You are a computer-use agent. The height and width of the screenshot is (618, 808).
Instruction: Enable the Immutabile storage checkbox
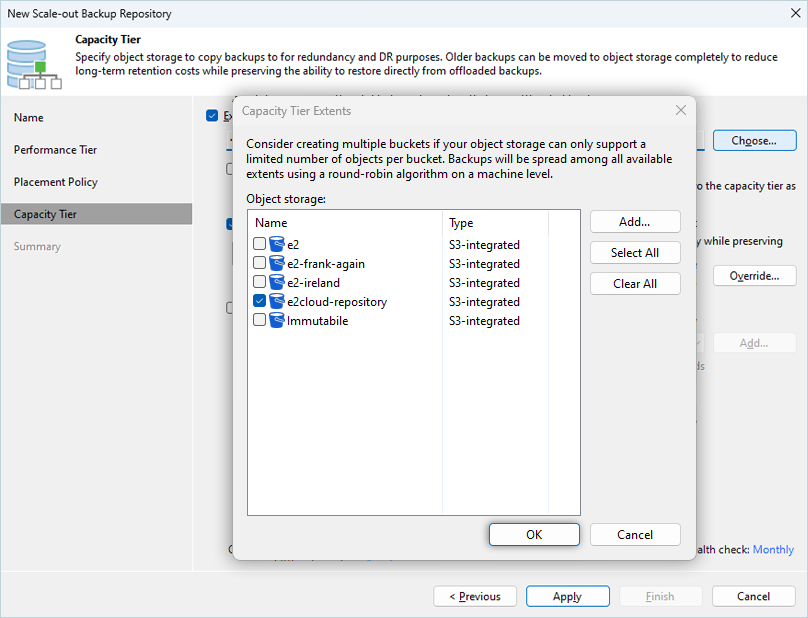click(x=260, y=320)
